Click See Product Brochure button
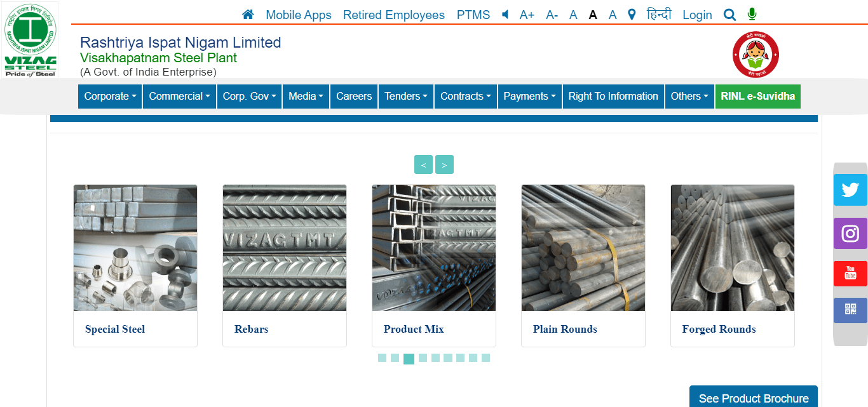Image resolution: width=868 pixels, height=407 pixels. tap(753, 397)
